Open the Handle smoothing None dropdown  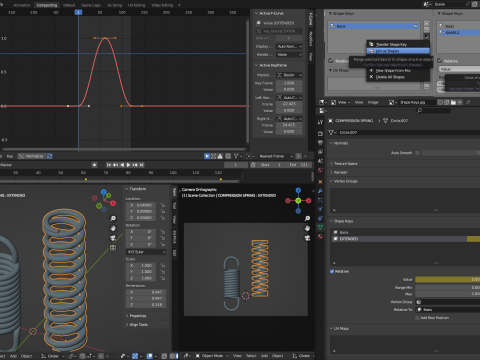[x=289, y=54]
